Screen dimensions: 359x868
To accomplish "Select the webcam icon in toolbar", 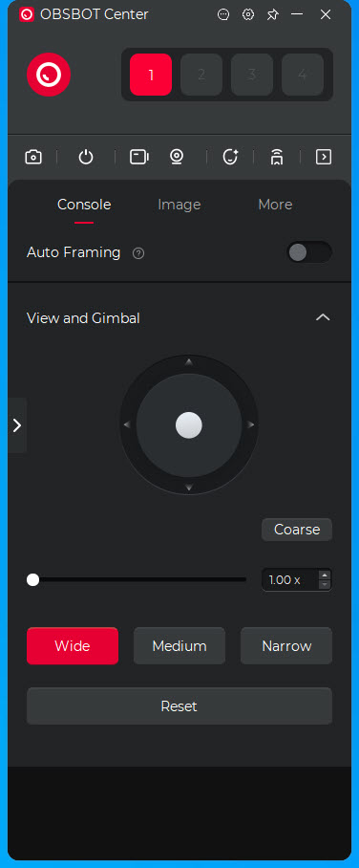I will (177, 157).
